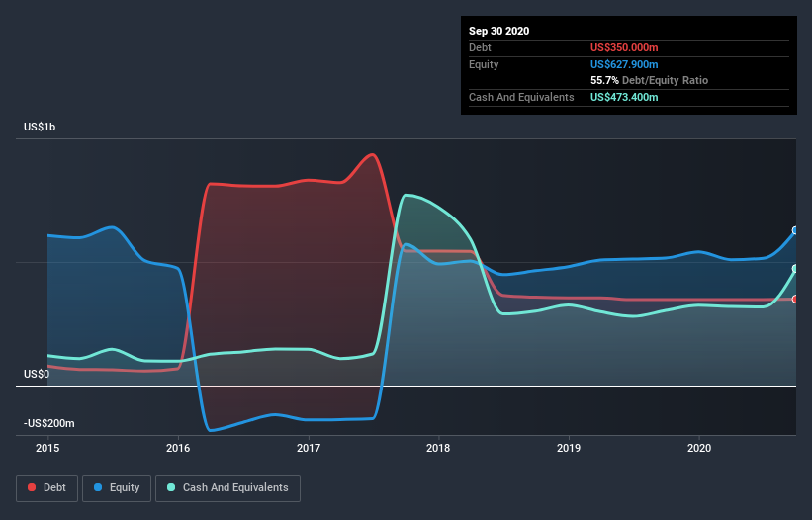Toggle the Equity series legend button
Image resolution: width=812 pixels, height=520 pixels.
point(117,488)
